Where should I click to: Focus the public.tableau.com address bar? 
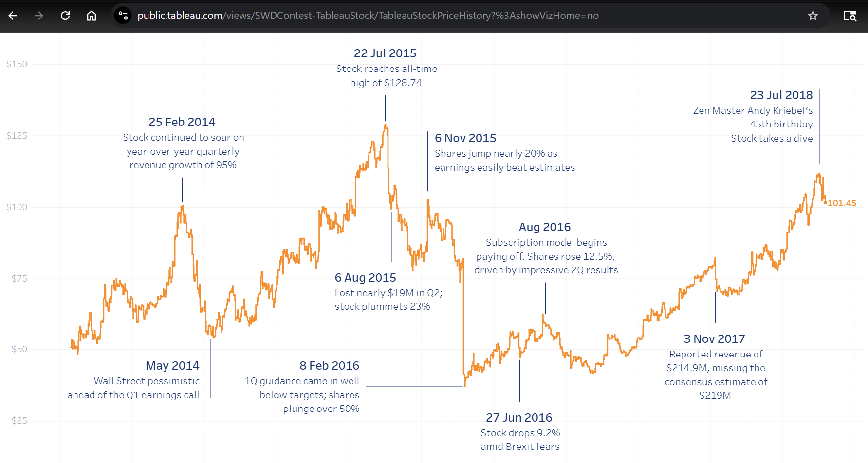[x=368, y=16]
